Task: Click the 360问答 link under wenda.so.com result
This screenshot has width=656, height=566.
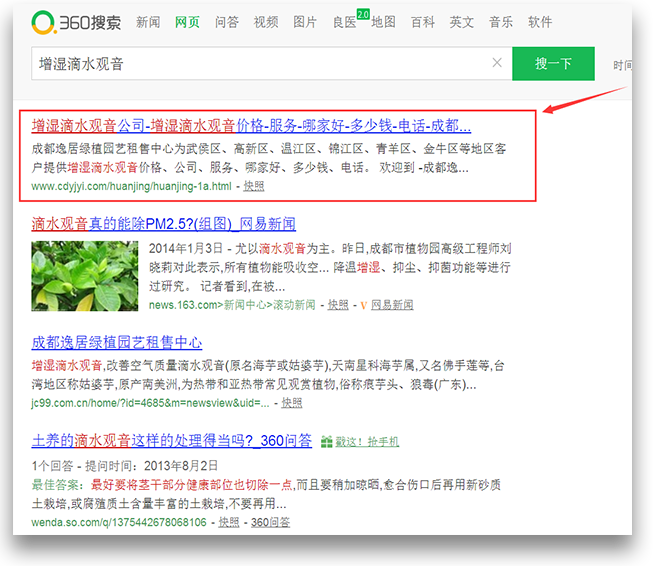Action: pos(270,522)
